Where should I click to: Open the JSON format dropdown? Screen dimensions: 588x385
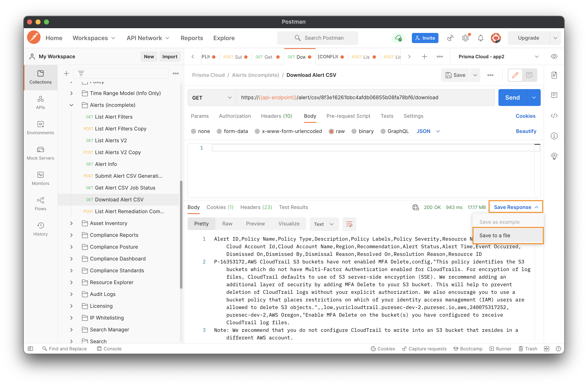point(428,131)
